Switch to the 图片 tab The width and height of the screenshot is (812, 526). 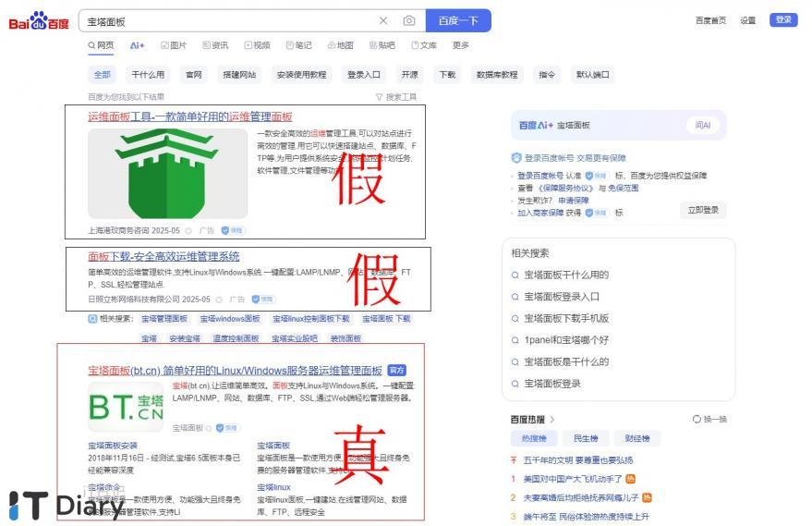[174, 45]
